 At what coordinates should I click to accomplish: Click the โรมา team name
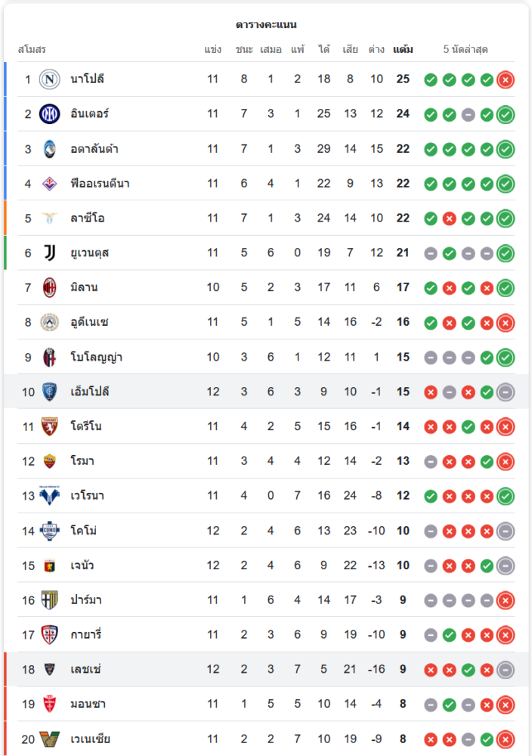(82, 461)
